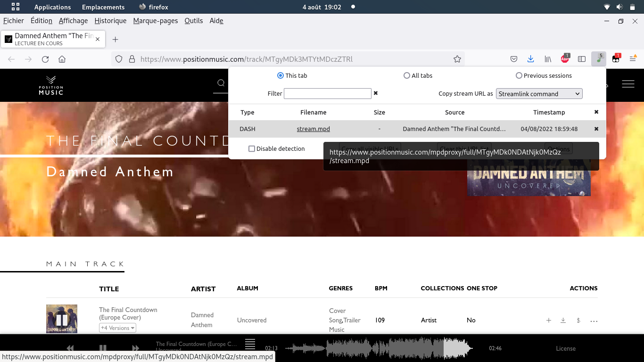Viewport: 644px width, 362px height.
Task: Click the stream.mpd filename link
Action: coord(314,129)
